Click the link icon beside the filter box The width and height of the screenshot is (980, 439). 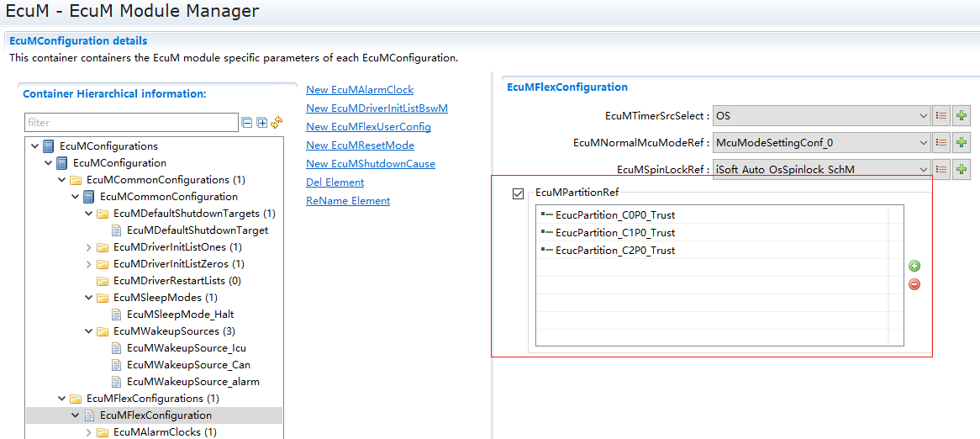click(x=277, y=123)
